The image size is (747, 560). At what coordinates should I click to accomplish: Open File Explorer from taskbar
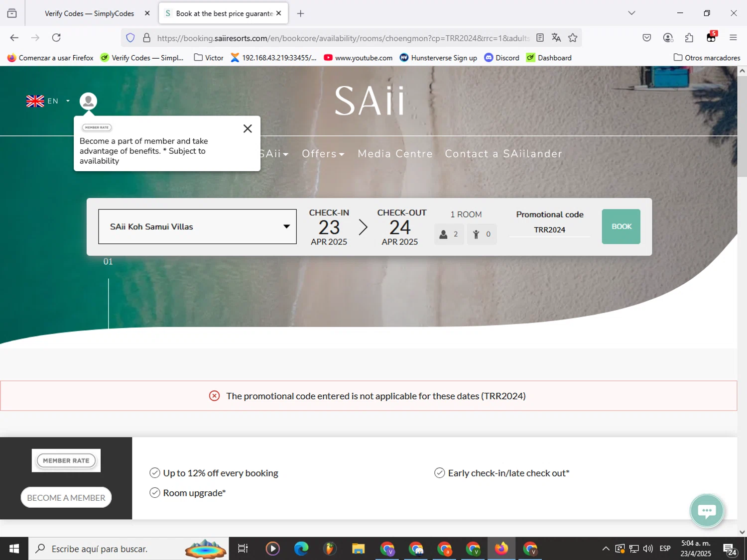pos(359,549)
